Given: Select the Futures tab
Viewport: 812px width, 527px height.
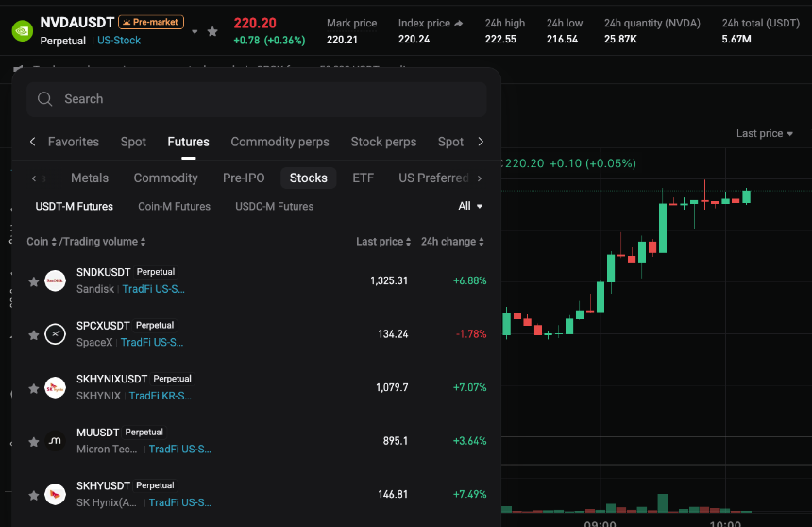Looking at the screenshot, I should point(189,142).
